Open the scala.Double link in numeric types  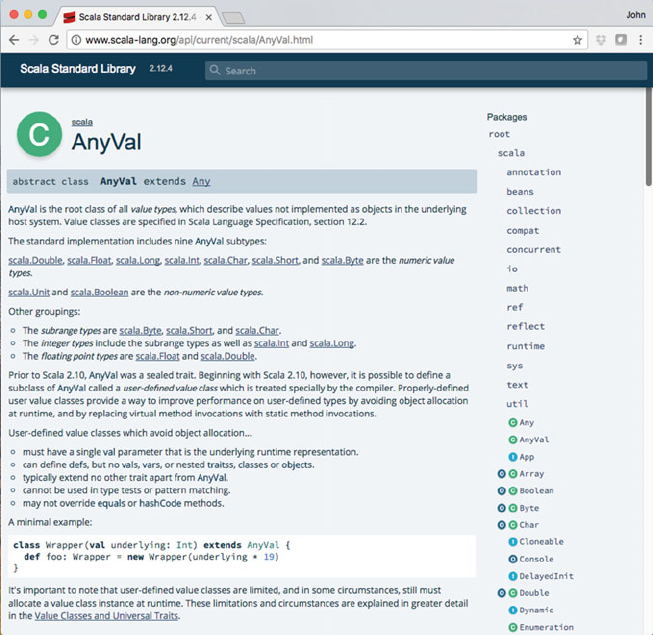click(35, 260)
